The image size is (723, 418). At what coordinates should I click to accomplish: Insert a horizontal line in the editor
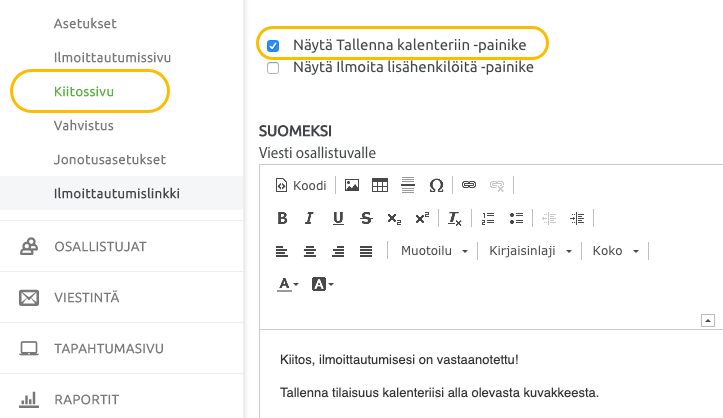[x=408, y=185]
